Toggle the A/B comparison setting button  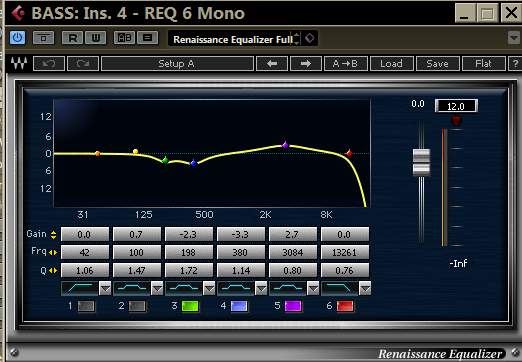pyautogui.click(x=124, y=38)
